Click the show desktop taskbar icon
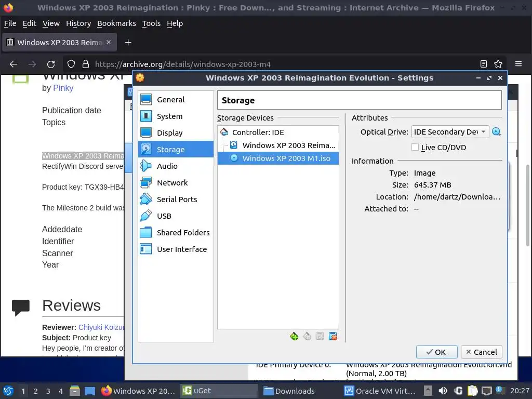Viewport: 532px width, 399px height. click(x=90, y=391)
